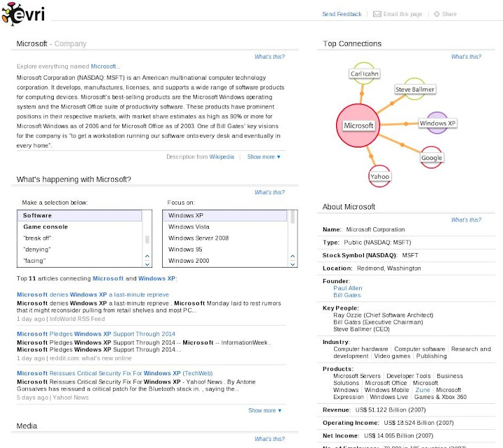Select "break off" in the selection list
503x448 pixels.
(x=79, y=238)
